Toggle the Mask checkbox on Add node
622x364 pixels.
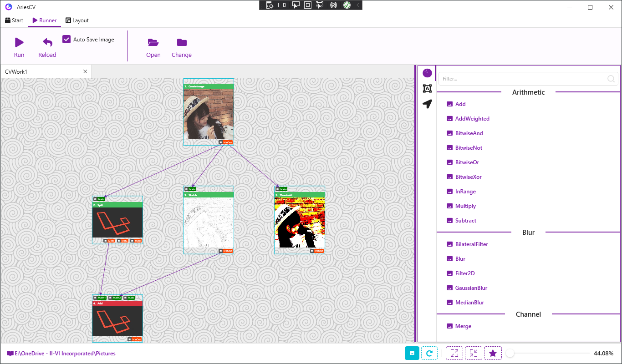[125, 298]
